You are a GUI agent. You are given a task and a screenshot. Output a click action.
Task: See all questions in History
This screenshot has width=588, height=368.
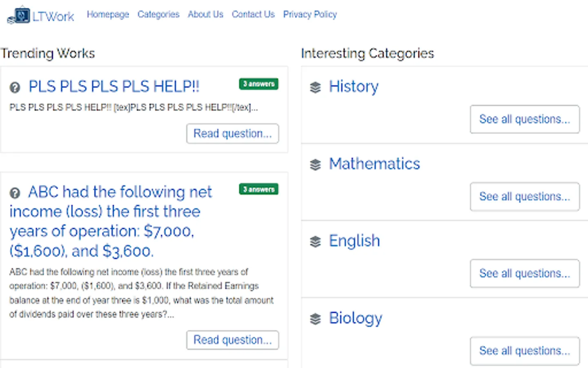click(x=524, y=119)
